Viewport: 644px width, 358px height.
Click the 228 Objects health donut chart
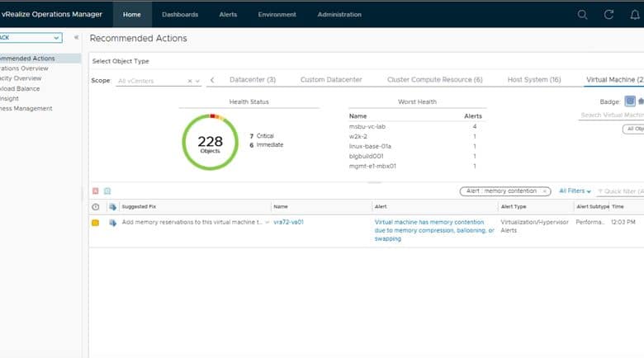[211, 142]
